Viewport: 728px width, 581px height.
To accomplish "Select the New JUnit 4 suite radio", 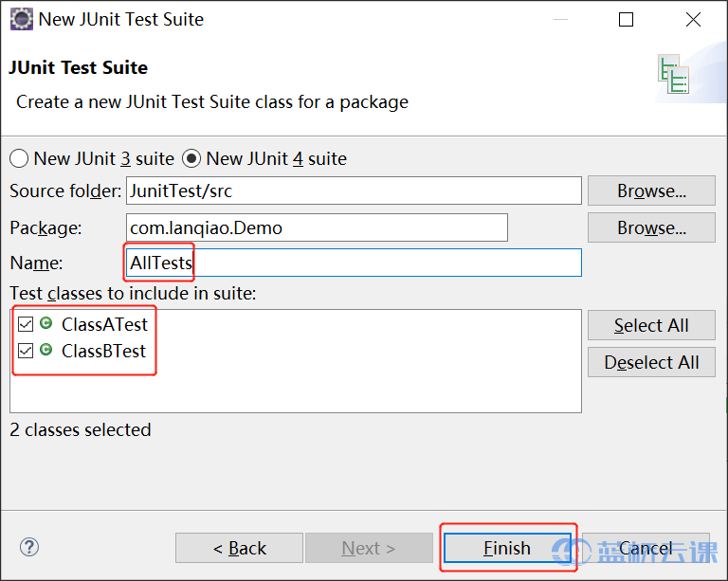I will [191, 158].
